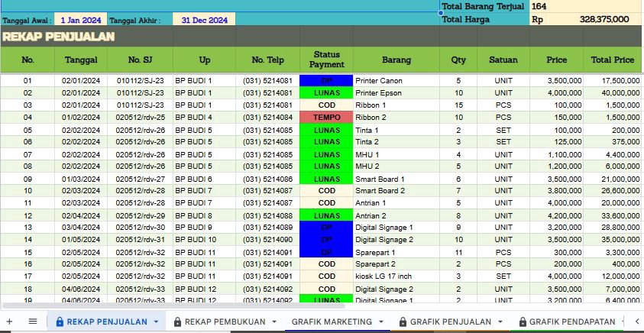Viewport: 644px width, 333px height.
Task: Click the Printer Canon cell in Barang column
Action: [x=396, y=80]
